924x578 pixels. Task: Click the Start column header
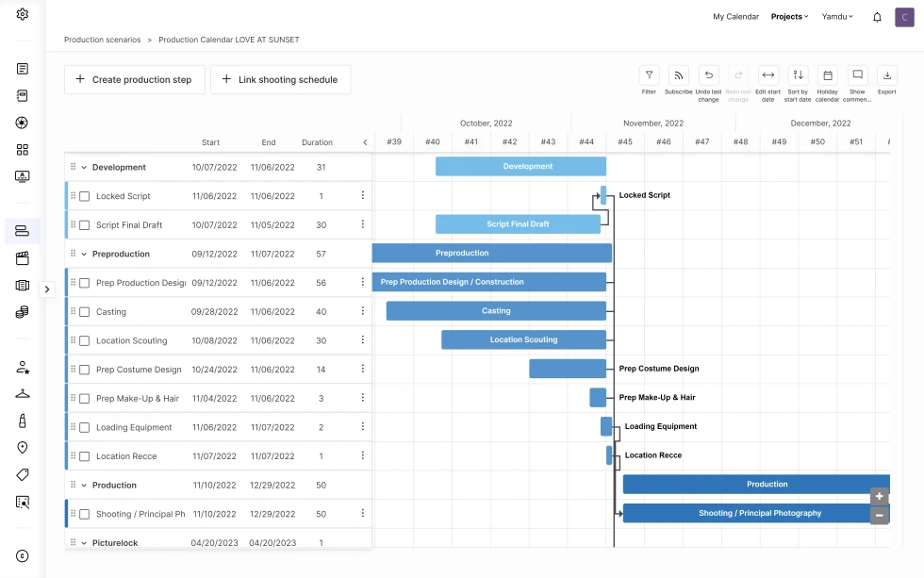210,142
